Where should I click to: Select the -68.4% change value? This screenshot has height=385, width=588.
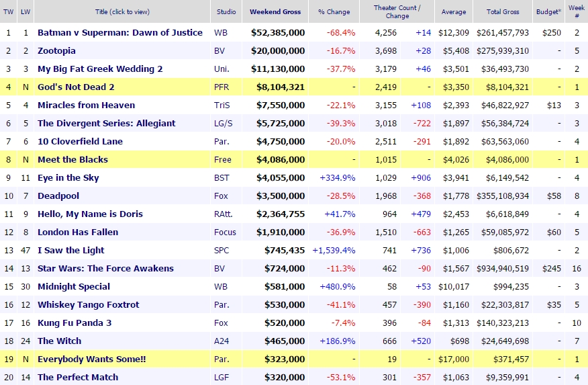[x=341, y=33]
